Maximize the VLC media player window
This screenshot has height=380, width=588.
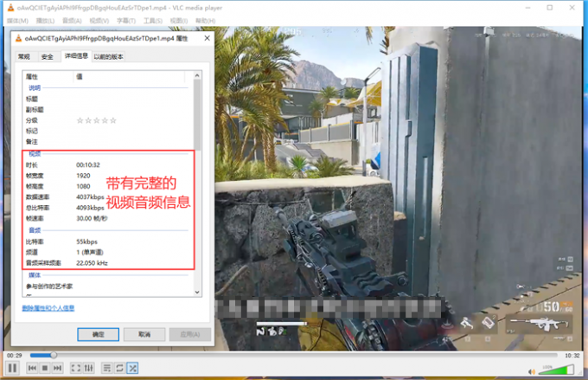pyautogui.click(x=550, y=8)
